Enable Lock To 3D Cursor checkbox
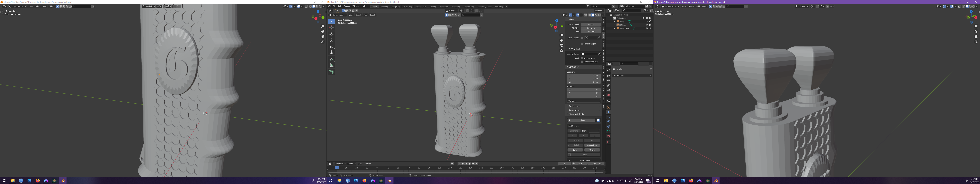 tap(582, 58)
